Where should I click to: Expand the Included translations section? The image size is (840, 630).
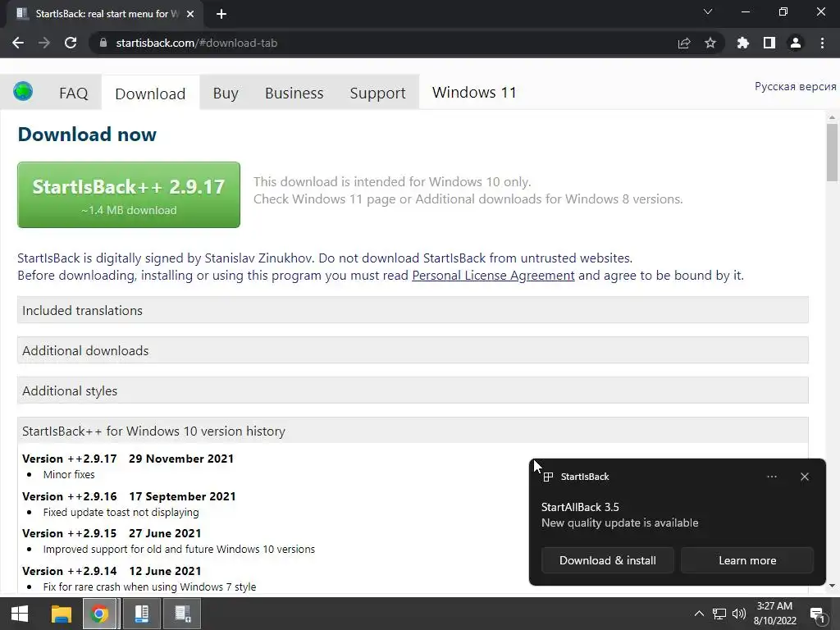(x=413, y=310)
